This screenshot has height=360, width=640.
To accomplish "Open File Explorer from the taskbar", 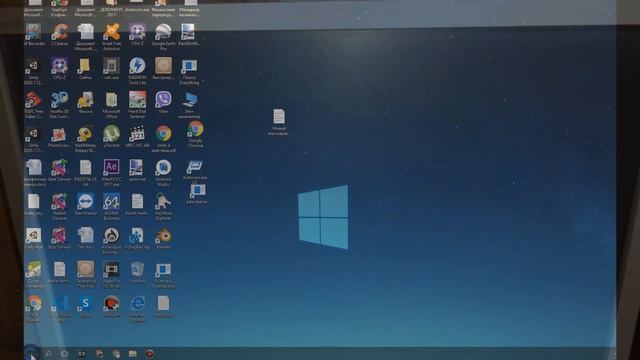I will click(133, 353).
